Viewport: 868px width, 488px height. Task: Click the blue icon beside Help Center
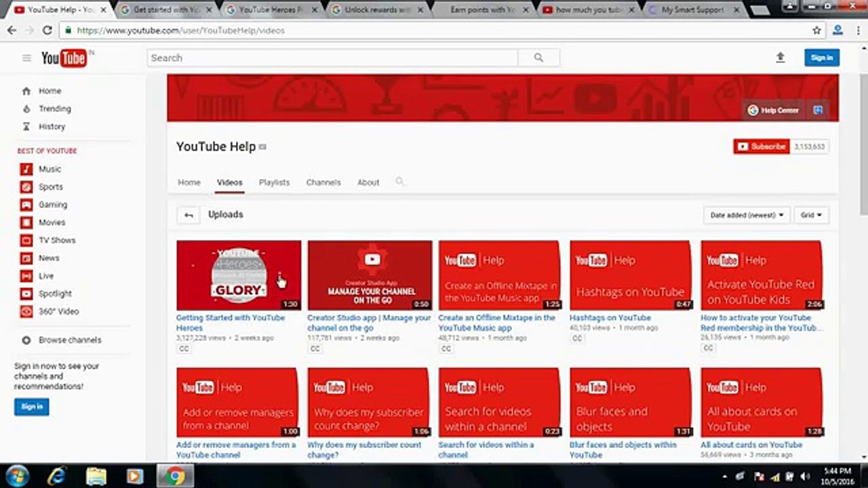click(x=818, y=110)
